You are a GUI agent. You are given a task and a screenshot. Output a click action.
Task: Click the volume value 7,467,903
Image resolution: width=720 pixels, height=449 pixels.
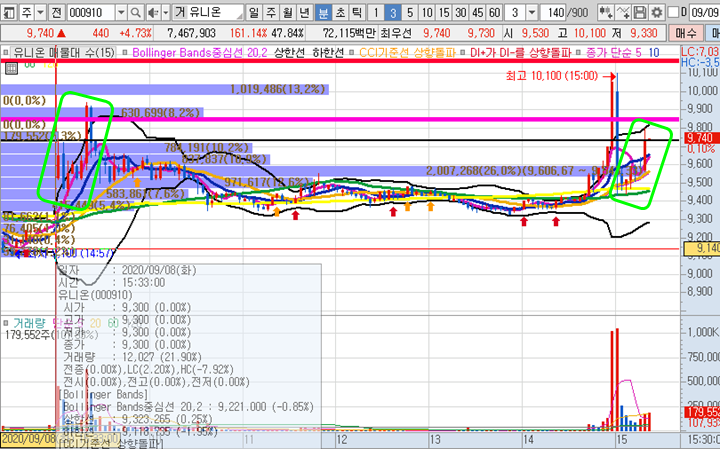tap(191, 33)
